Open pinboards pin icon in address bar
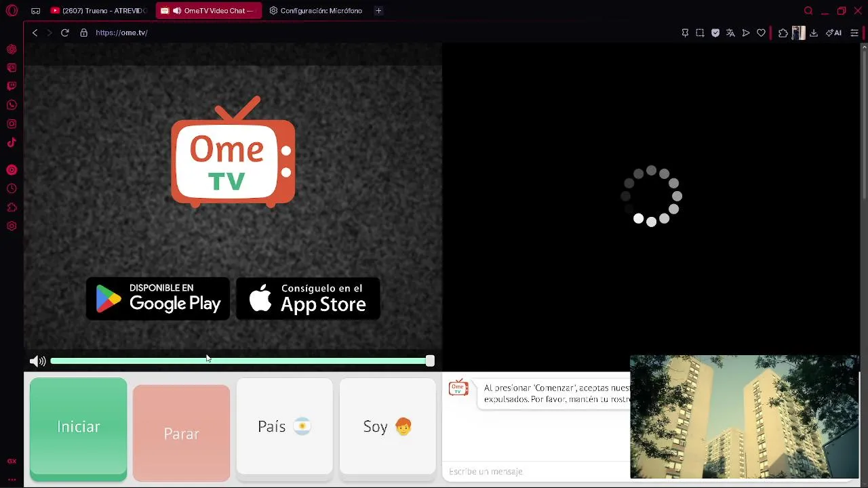This screenshot has height=488, width=868. (685, 33)
